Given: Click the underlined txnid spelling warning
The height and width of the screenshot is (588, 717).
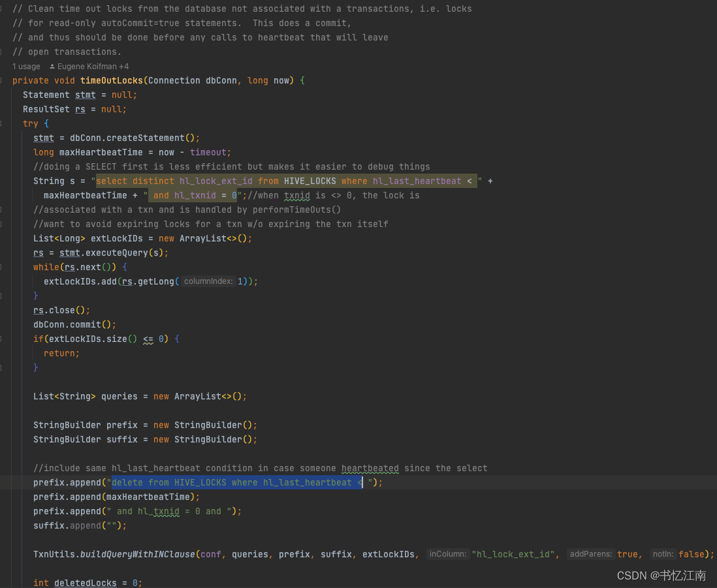Looking at the screenshot, I should pyautogui.click(x=297, y=195).
